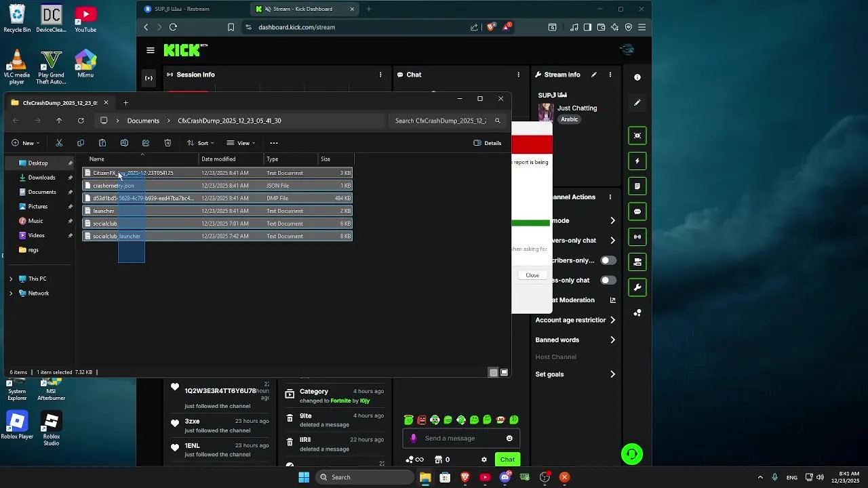Viewport: 868px width, 488px height.
Task: Click Close in the crash report dialog
Action: point(532,275)
